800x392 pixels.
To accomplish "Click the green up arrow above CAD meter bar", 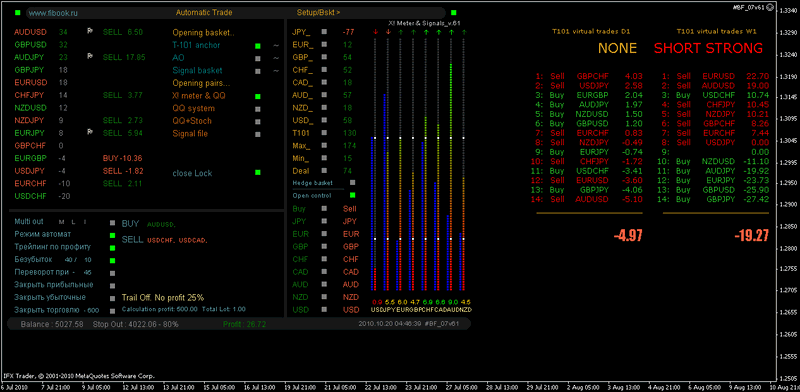I will point(438,32).
